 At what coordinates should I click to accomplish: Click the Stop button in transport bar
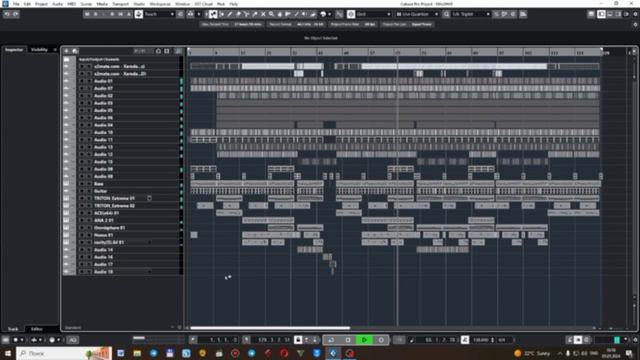[348, 340]
